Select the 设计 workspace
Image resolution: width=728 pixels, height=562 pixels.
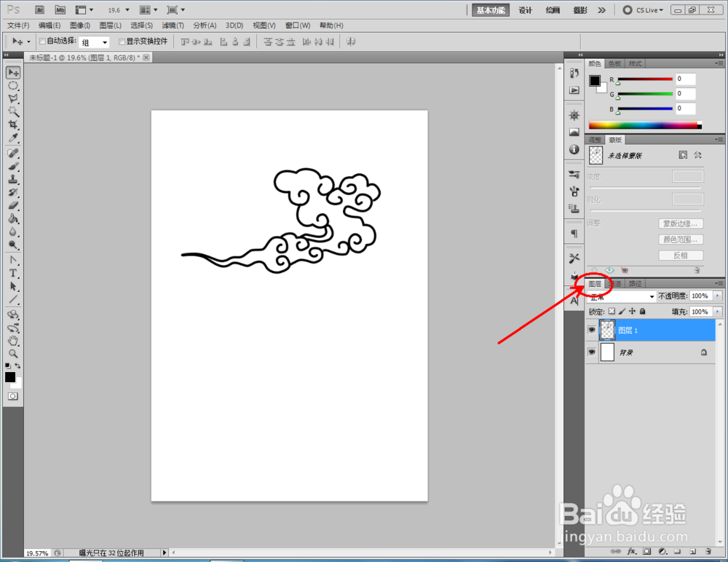525,10
